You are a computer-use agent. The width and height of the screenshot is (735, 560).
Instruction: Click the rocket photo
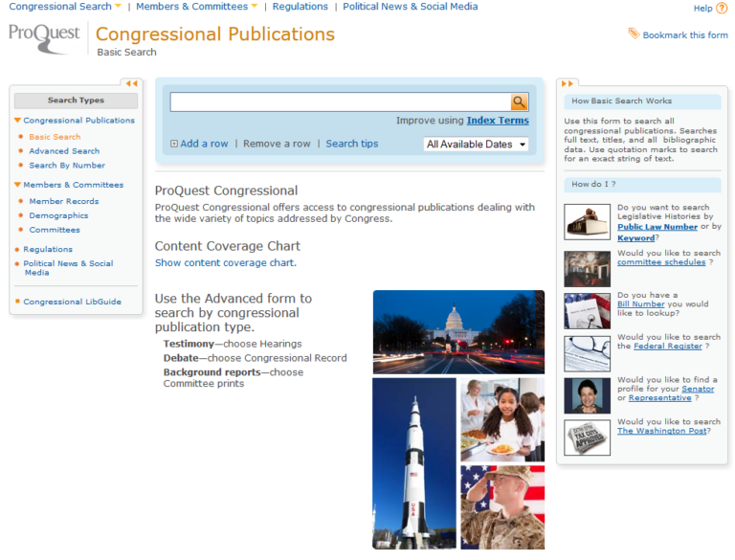(413, 463)
